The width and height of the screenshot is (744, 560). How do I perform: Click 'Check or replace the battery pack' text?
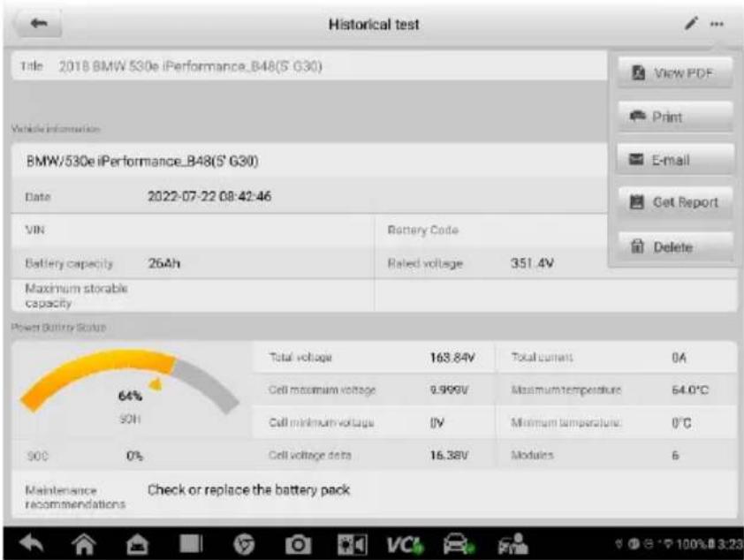(x=248, y=490)
